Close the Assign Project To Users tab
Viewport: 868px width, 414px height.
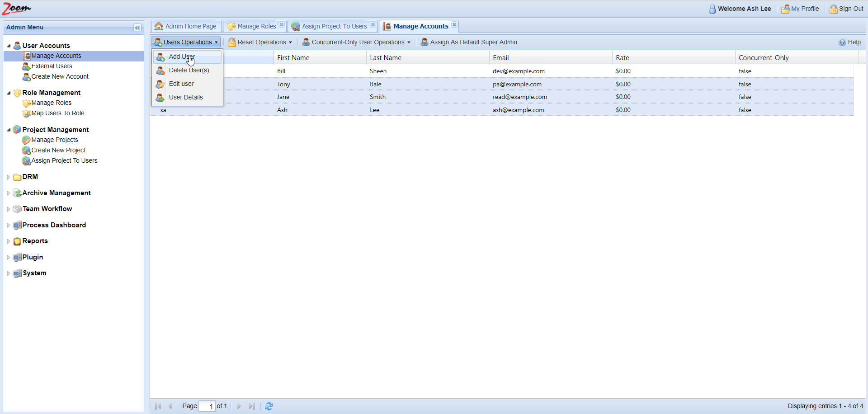[x=373, y=25]
